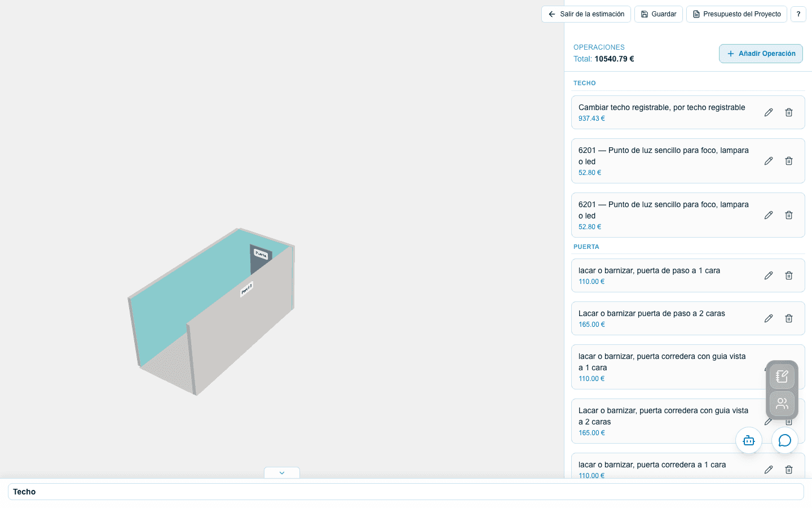
Task: Edit the Cambiar techo registrable operation
Action: coord(769,112)
